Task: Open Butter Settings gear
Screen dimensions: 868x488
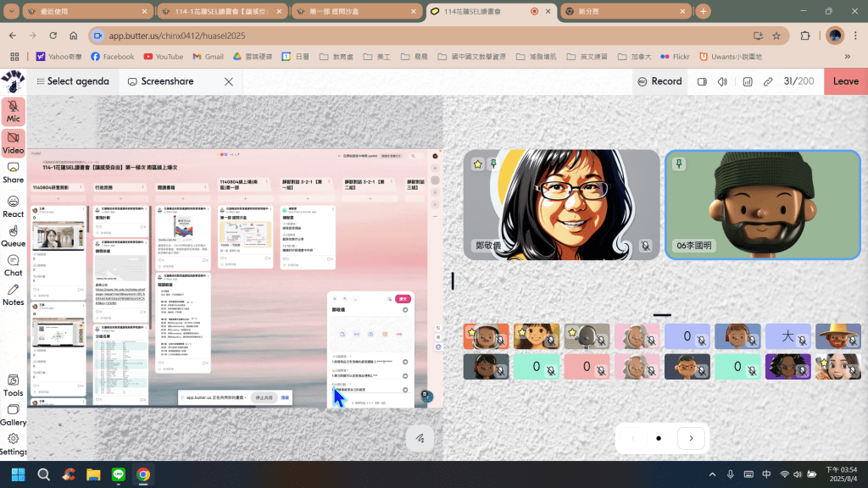Action: click(14, 444)
